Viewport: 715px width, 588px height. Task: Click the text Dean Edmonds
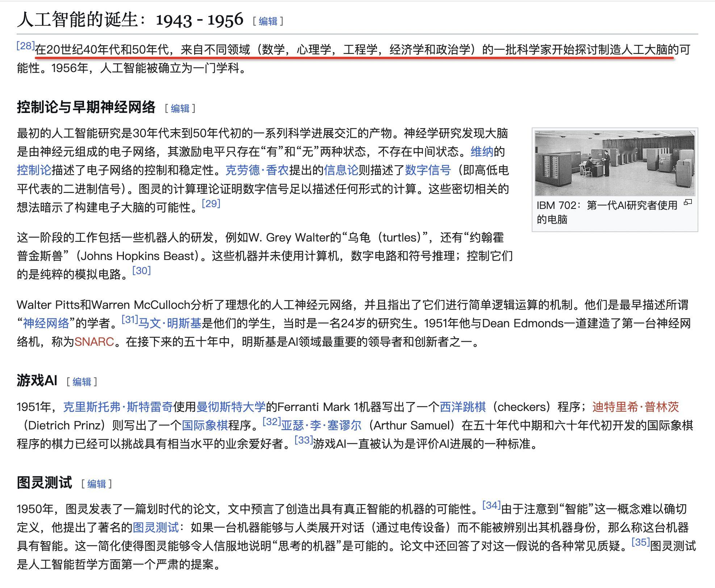point(523,323)
